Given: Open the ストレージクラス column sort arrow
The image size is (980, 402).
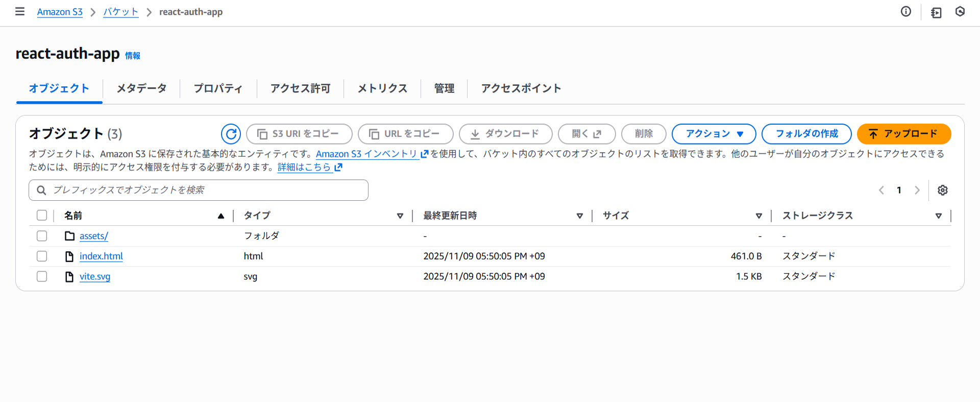Looking at the screenshot, I should 939,216.
